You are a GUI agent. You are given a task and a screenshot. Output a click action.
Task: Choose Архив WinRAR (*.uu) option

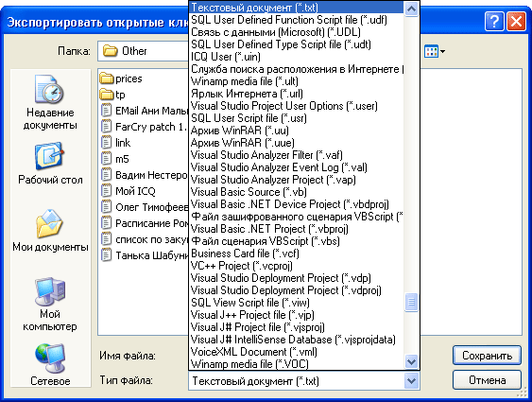[296, 131]
